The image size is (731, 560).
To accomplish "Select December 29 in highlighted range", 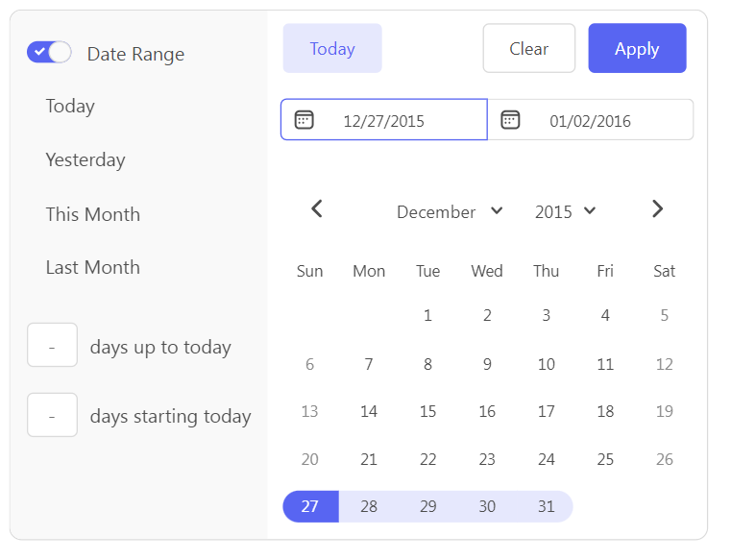I will [428, 506].
